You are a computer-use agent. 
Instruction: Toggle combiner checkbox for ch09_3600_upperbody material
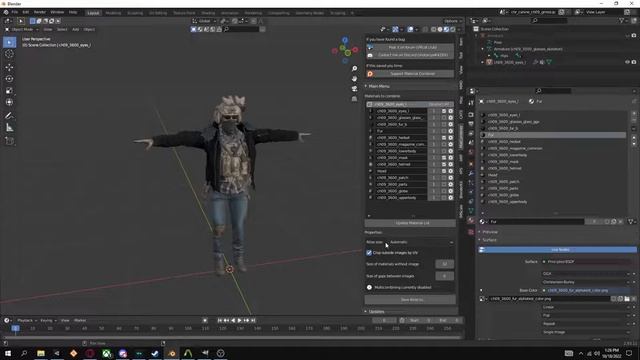click(x=444, y=198)
